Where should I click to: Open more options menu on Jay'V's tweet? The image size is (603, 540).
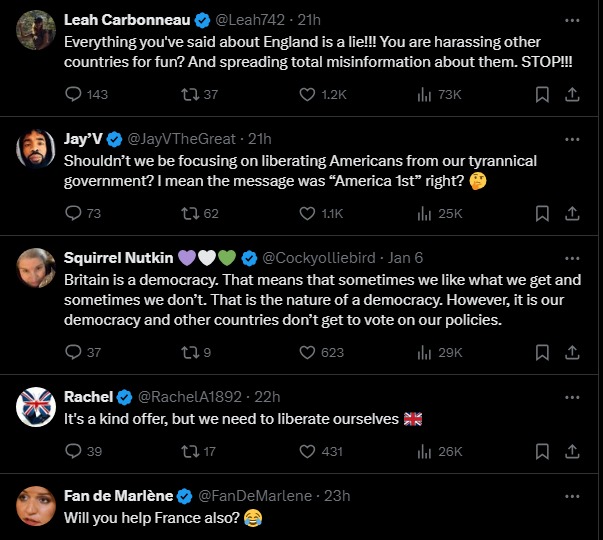572,138
